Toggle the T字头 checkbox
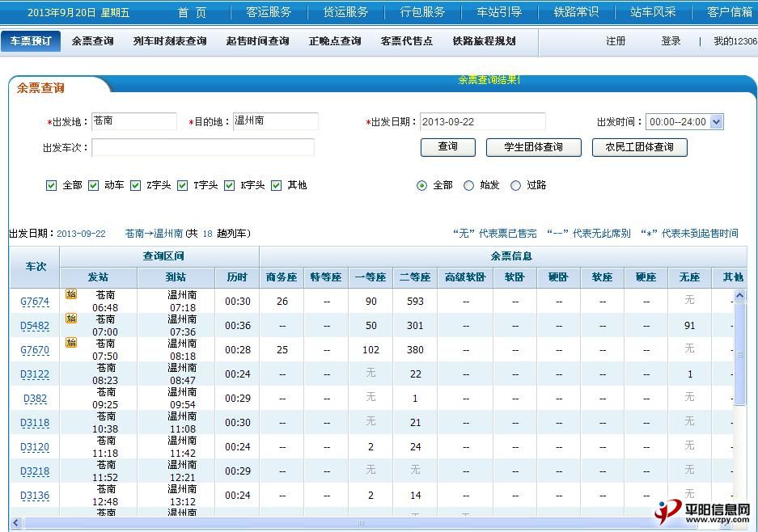Screen dimensions: 758x532 click(x=182, y=185)
